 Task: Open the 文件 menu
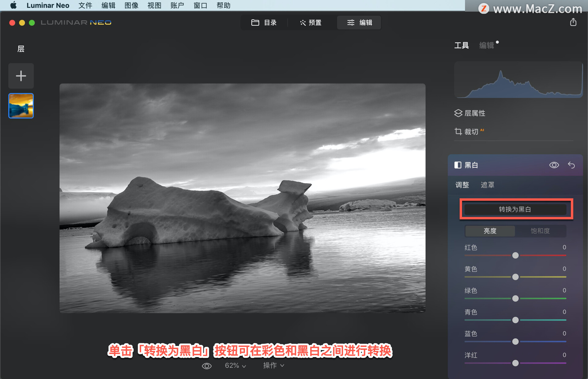click(85, 5)
